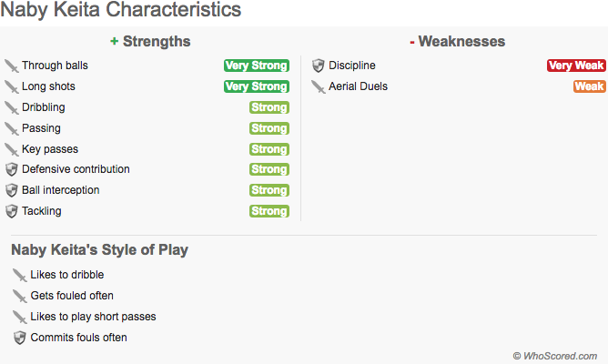Screen dimensions: 608x364
Task: Click the shield icon beside Ball interception
Action: tap(11, 190)
